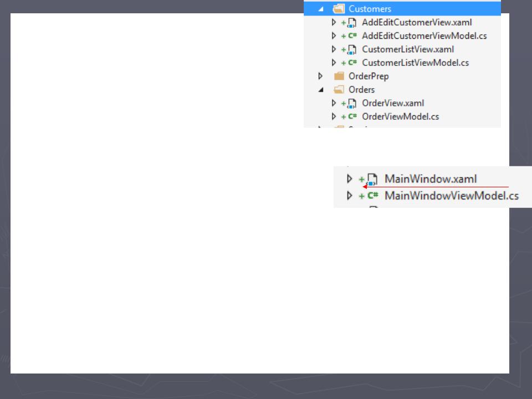This screenshot has height=399, width=532.
Task: Collapse the Customers folder
Action: (321, 9)
